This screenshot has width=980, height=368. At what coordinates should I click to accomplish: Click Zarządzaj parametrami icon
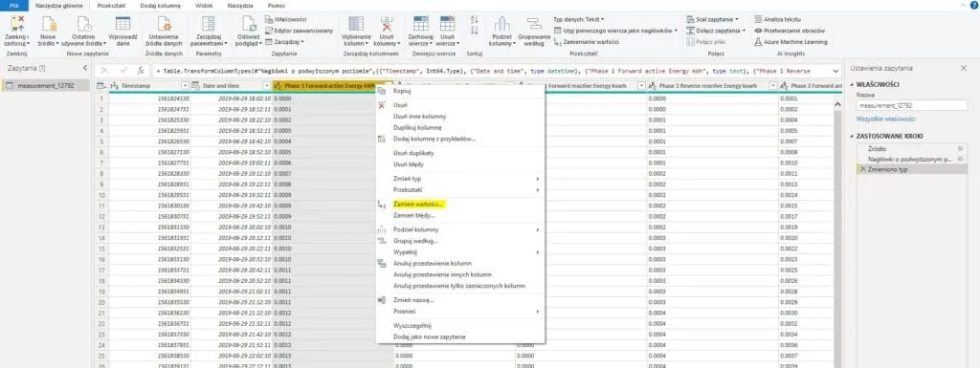[209, 24]
